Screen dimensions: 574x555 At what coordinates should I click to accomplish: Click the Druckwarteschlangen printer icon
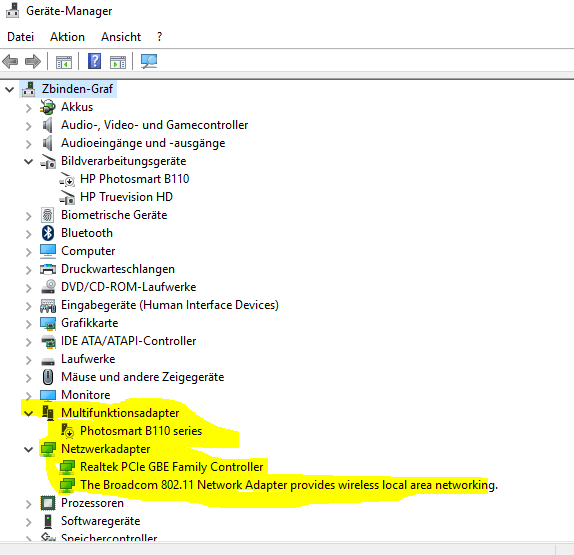click(48, 269)
